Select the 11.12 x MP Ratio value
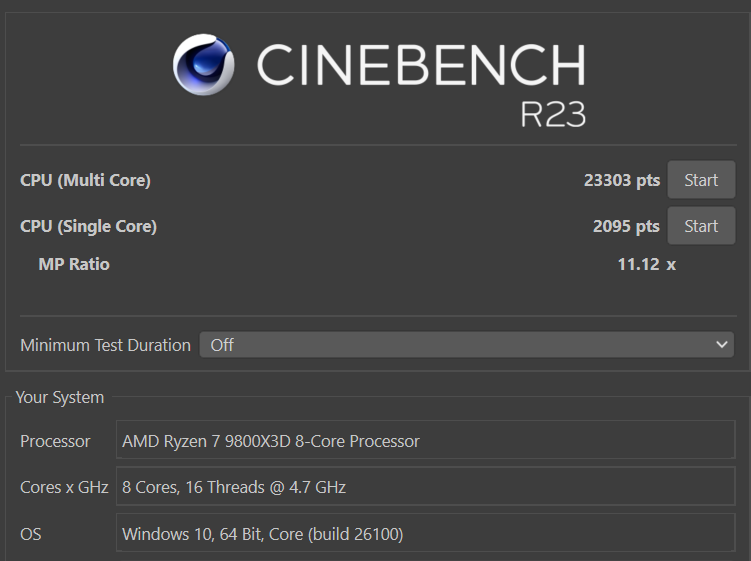 pyautogui.click(x=647, y=264)
